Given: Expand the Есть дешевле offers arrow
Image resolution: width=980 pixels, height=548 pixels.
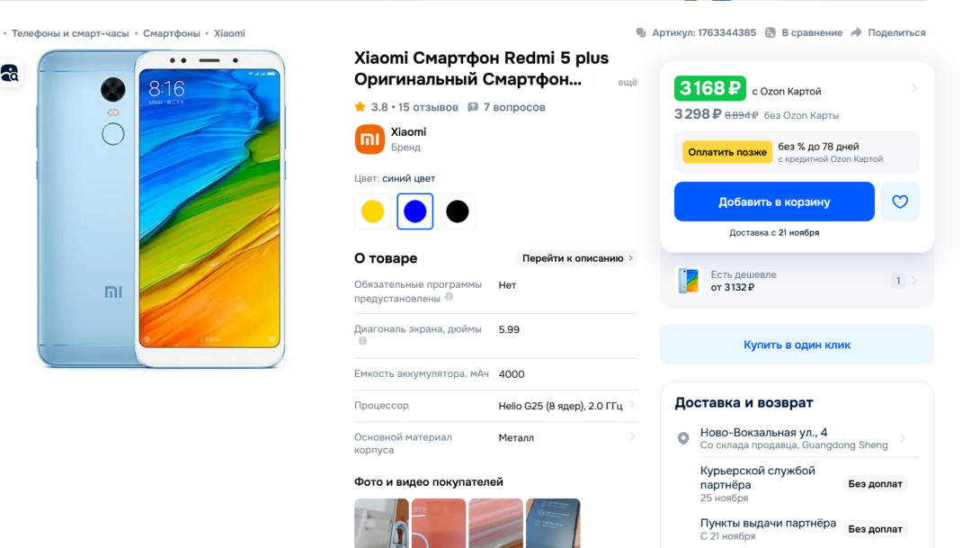Looking at the screenshot, I should click(x=914, y=281).
